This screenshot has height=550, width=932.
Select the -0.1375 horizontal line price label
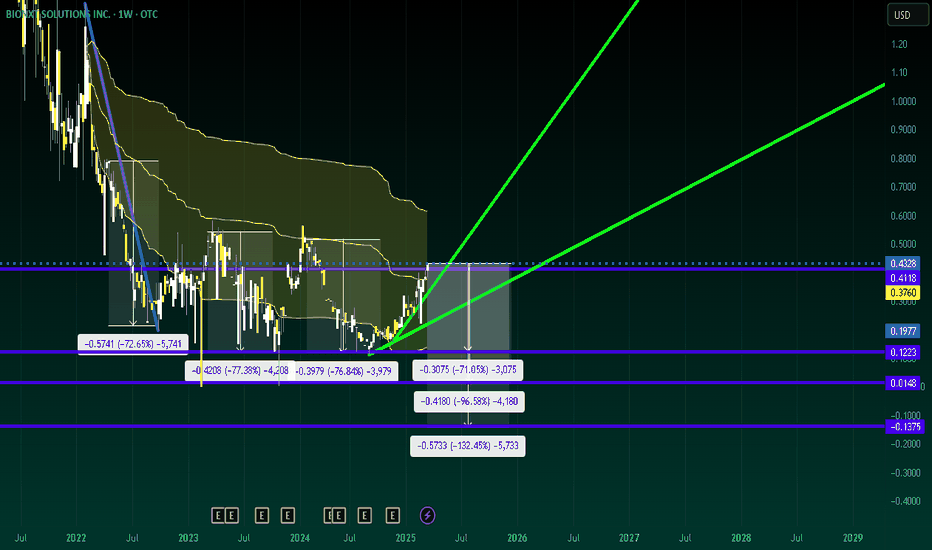(x=905, y=426)
